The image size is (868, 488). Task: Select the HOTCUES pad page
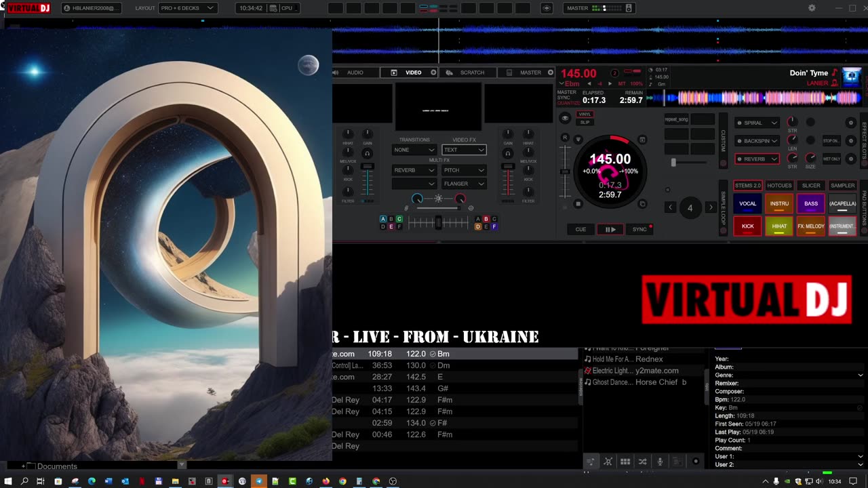[779, 186]
